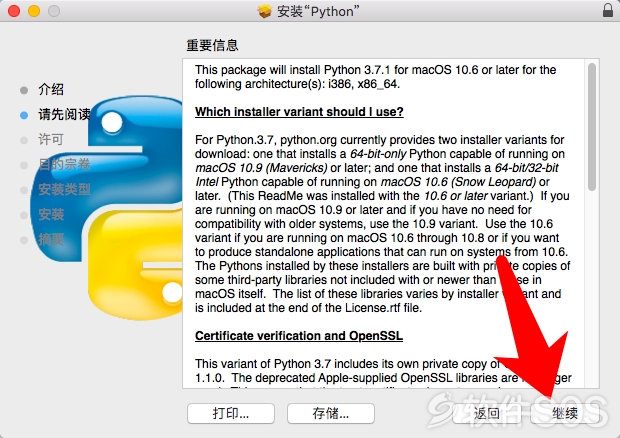The height and width of the screenshot is (438, 620).
Task: Select the 目的宗卷 step in sidebar
Action: (64, 164)
